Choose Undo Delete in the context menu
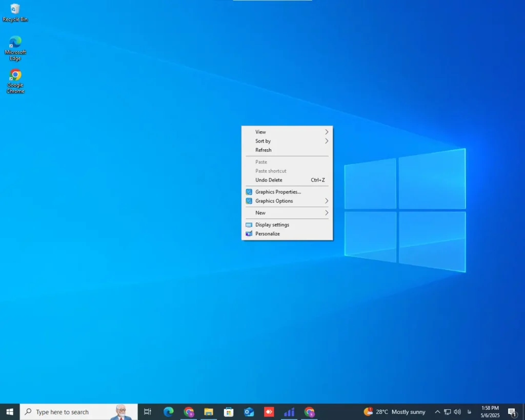Image resolution: width=525 pixels, height=420 pixels. click(287, 180)
